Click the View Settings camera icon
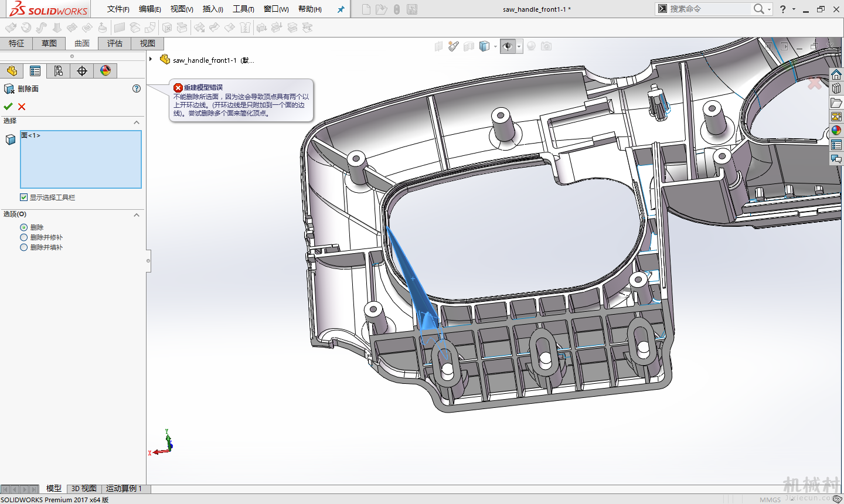Screen dimensions: 844x504 (546, 46)
